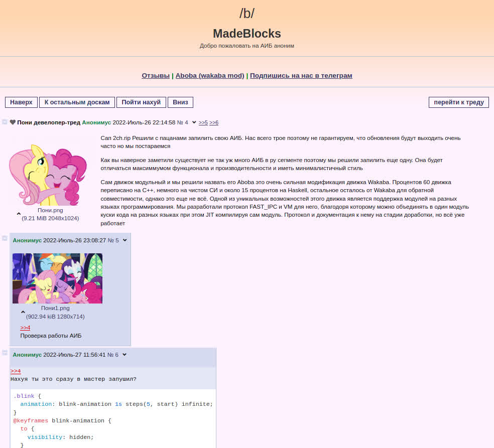Click the MadeBlocks site title

tap(247, 34)
